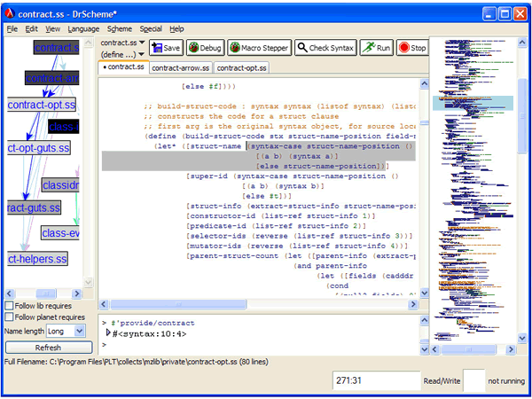Stop program execution with Stop
This screenshot has height=399, width=532.
coord(412,48)
